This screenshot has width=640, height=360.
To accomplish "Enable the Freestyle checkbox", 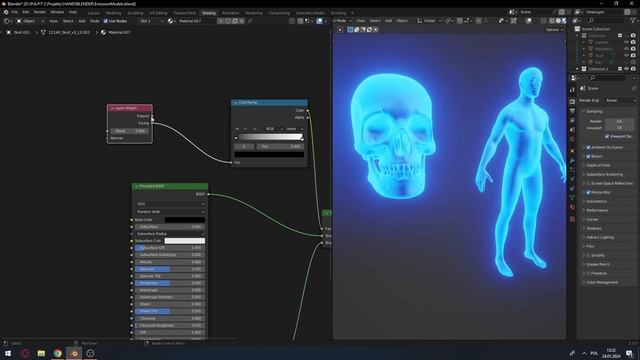I will pos(589,273).
